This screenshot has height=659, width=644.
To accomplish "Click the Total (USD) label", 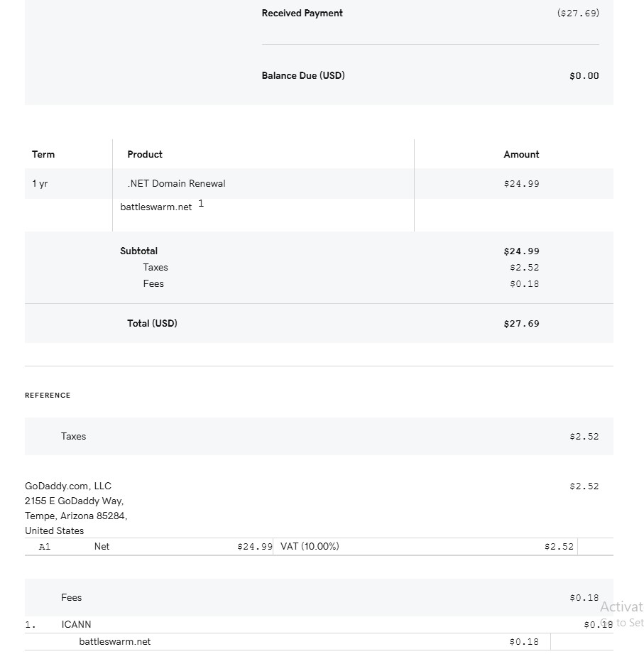I will [x=152, y=324].
